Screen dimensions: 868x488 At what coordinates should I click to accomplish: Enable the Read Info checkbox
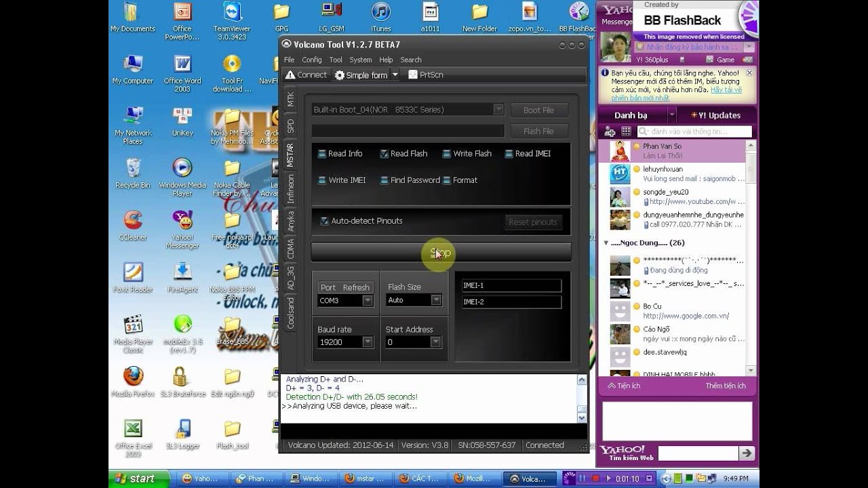[322, 154]
